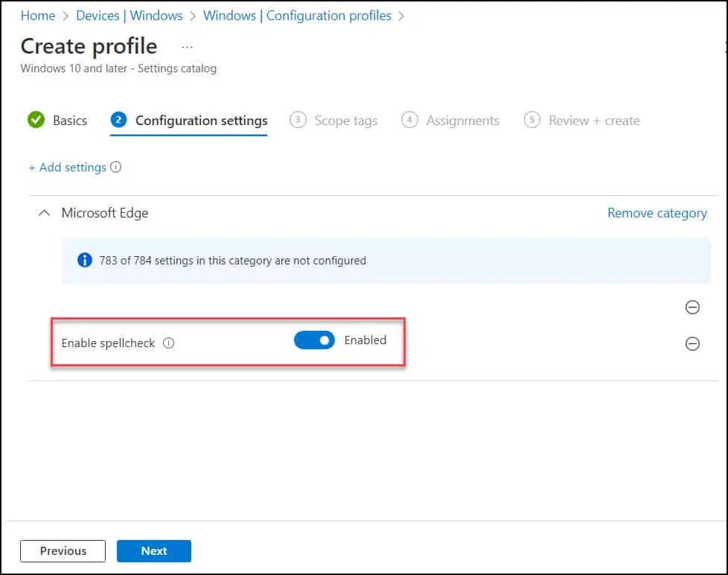The height and width of the screenshot is (575, 728).
Task: Click the Previous button
Action: (x=63, y=551)
